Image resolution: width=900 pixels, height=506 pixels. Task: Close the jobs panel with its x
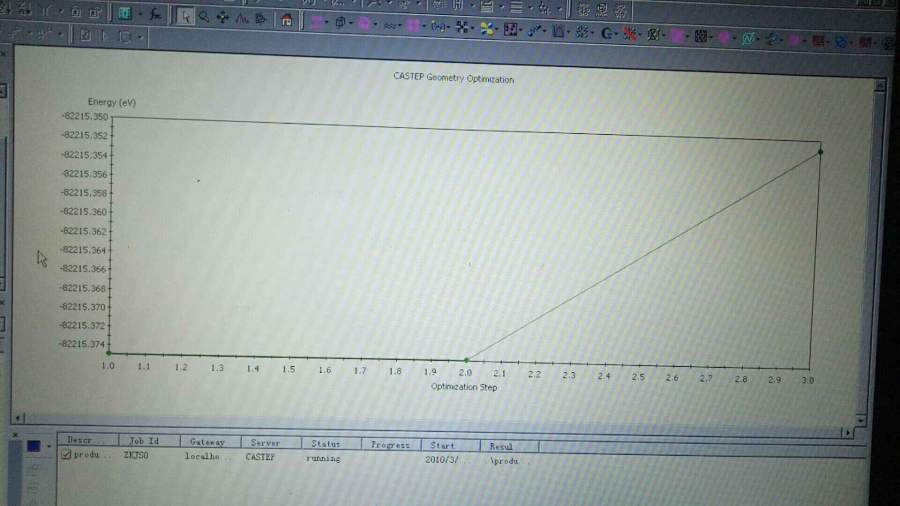point(15,435)
